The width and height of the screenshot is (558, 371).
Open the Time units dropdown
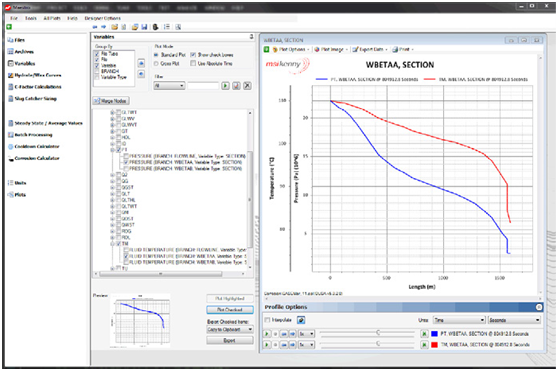pyautogui.click(x=459, y=320)
